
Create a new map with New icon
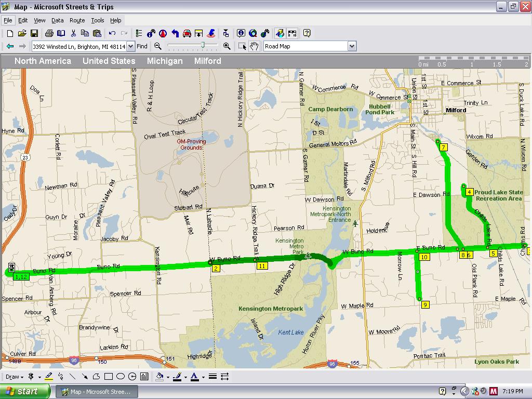[10, 33]
